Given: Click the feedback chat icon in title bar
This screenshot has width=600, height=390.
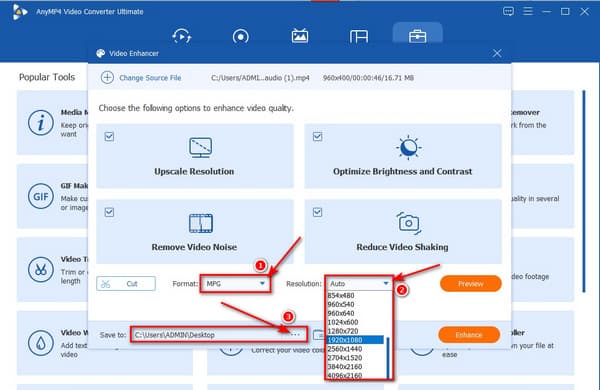Looking at the screenshot, I should pos(508,11).
